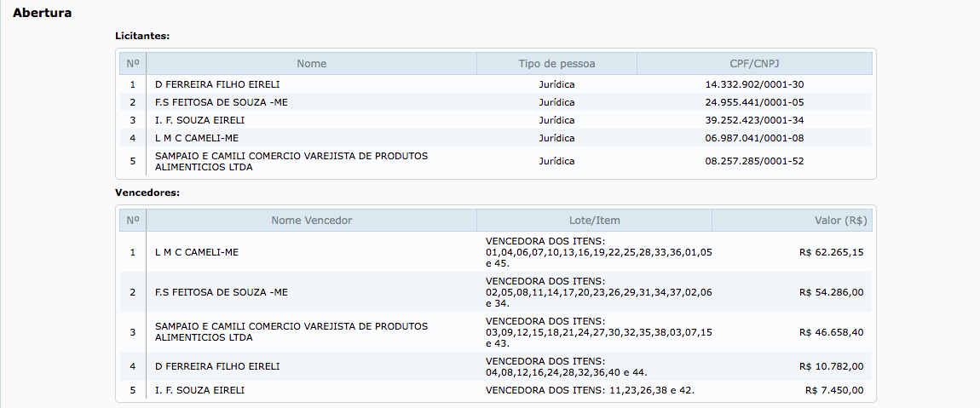Image resolution: width=980 pixels, height=408 pixels.
Task: Click the Tipo de pessoa column header
Action: coord(556,64)
